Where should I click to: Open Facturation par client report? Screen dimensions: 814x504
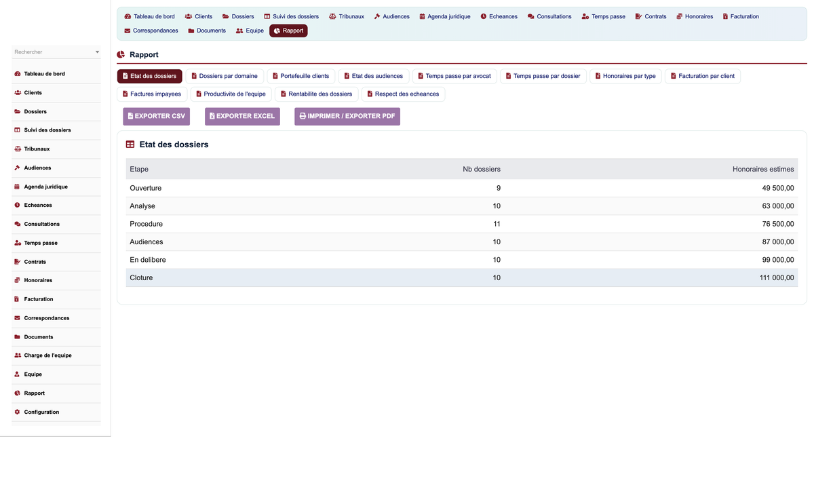point(703,76)
